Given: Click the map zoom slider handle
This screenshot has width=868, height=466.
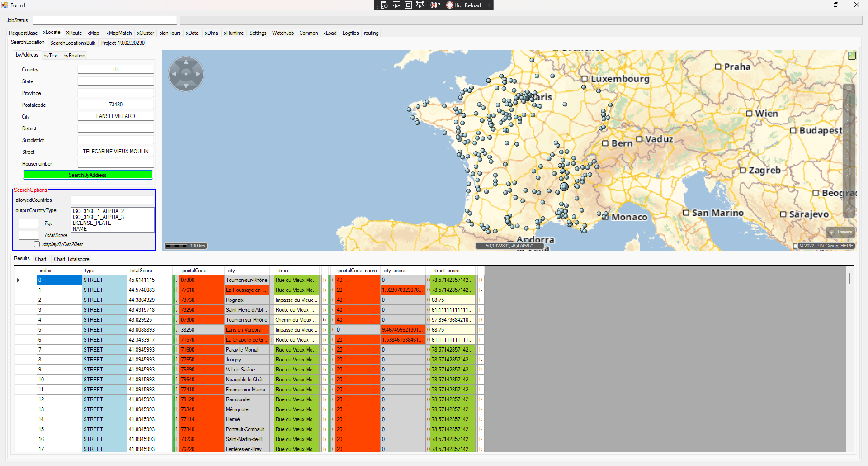Looking at the screenshot, I should (x=849, y=171).
